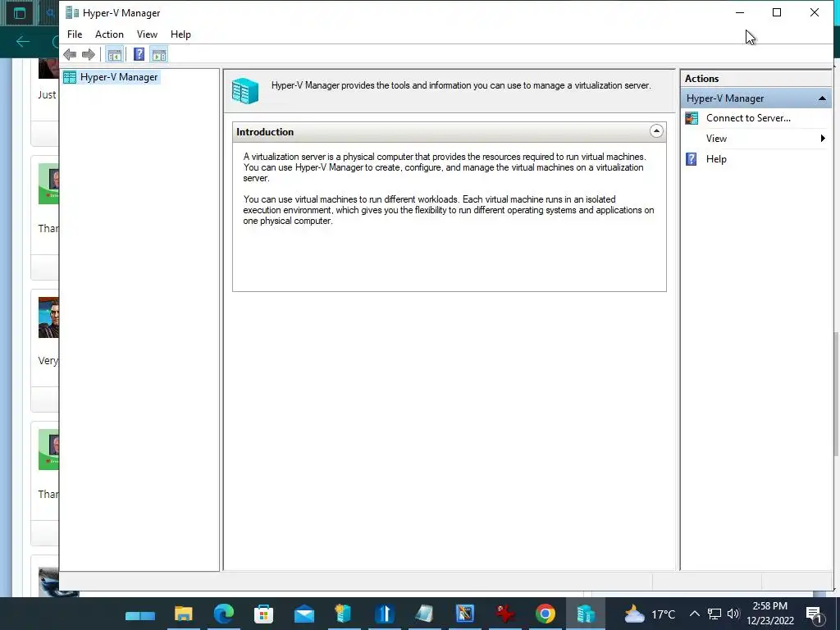Collapse the Hyper-V Manager actions group
This screenshot has height=630, width=840.
point(822,98)
